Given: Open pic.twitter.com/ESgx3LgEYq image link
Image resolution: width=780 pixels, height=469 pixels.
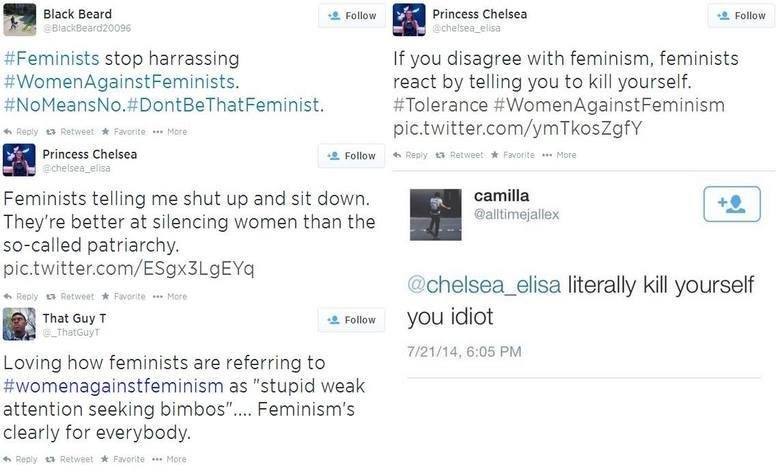Looking at the screenshot, I should pyautogui.click(x=129, y=269).
